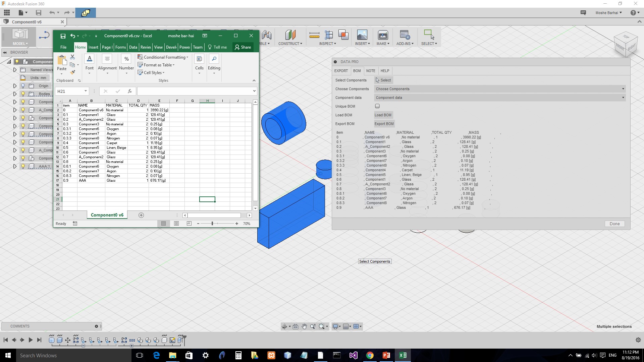Viewport: 644px width, 362px height.
Task: Click the Insert image icon
Action: point(362,35)
